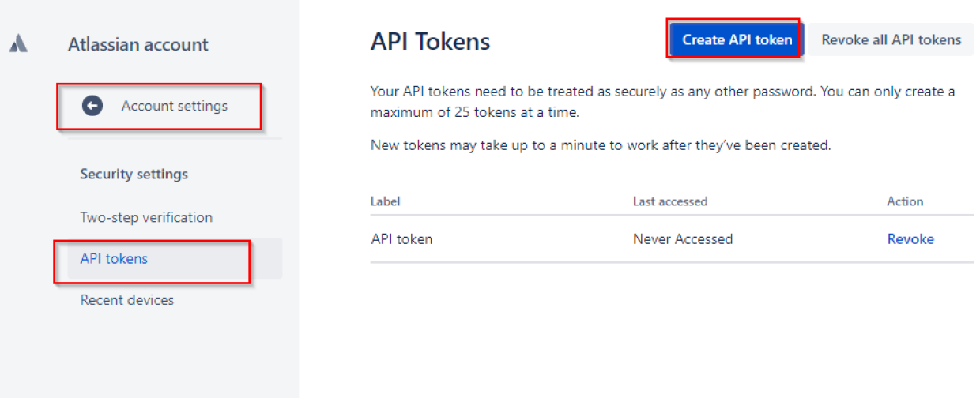
Task: Click the Action column header
Action: 905,201
